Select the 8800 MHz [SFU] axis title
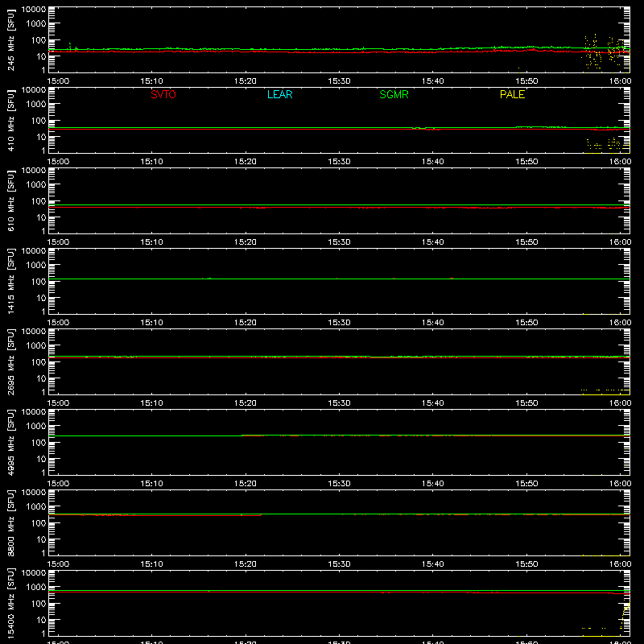 point(11,522)
